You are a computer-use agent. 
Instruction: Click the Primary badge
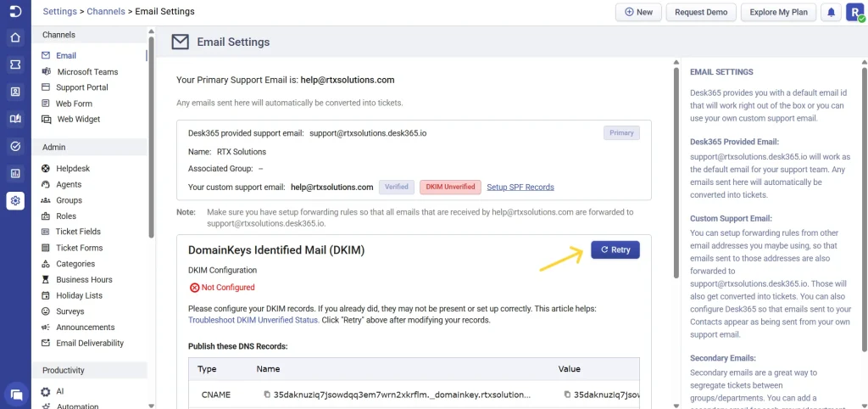tap(621, 133)
